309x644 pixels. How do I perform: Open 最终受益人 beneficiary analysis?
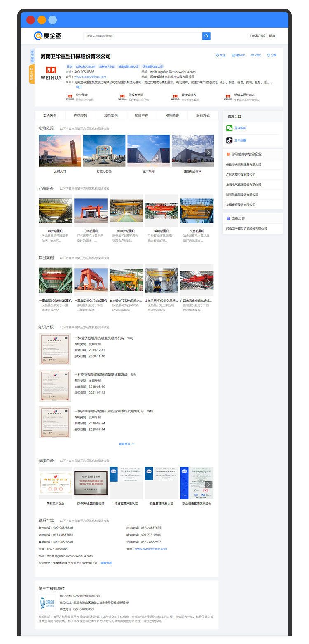185,97
